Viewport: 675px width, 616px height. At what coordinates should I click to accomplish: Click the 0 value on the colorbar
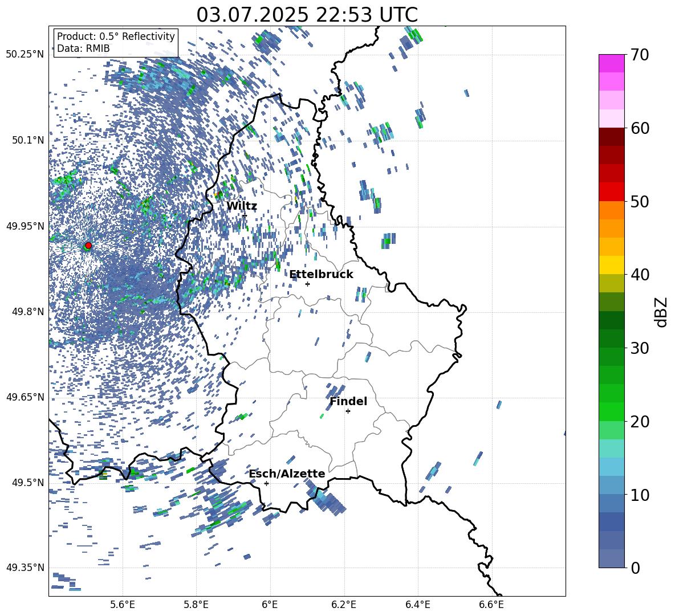pyautogui.click(x=636, y=568)
